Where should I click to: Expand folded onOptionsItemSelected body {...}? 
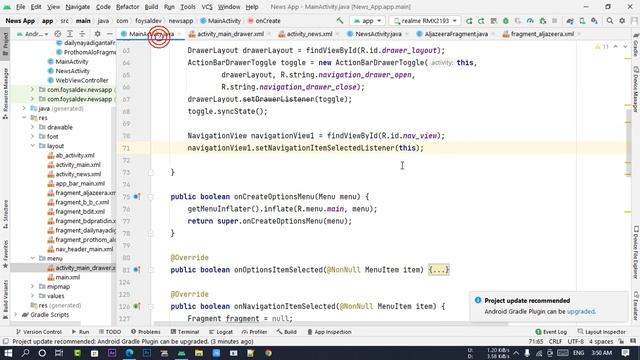tap(438, 270)
